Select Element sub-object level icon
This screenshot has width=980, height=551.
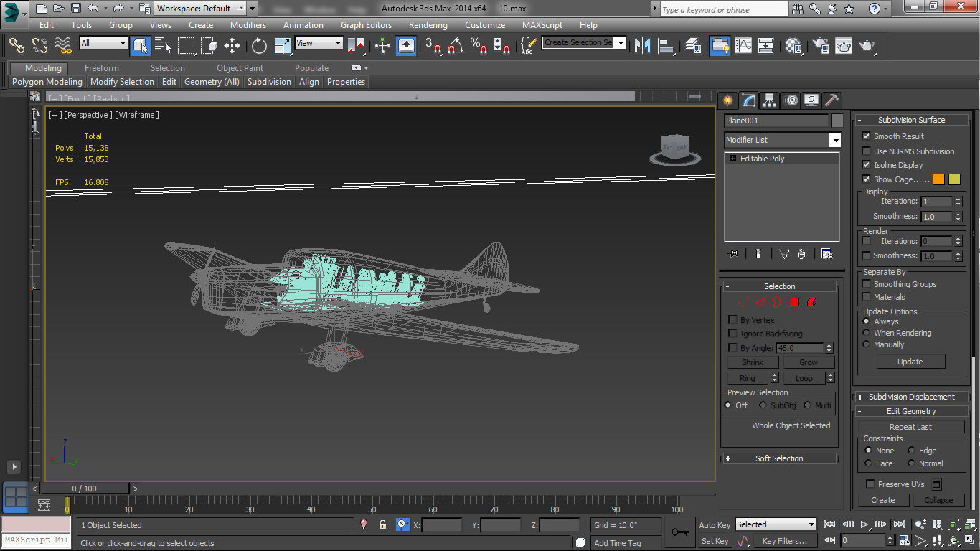(x=811, y=302)
